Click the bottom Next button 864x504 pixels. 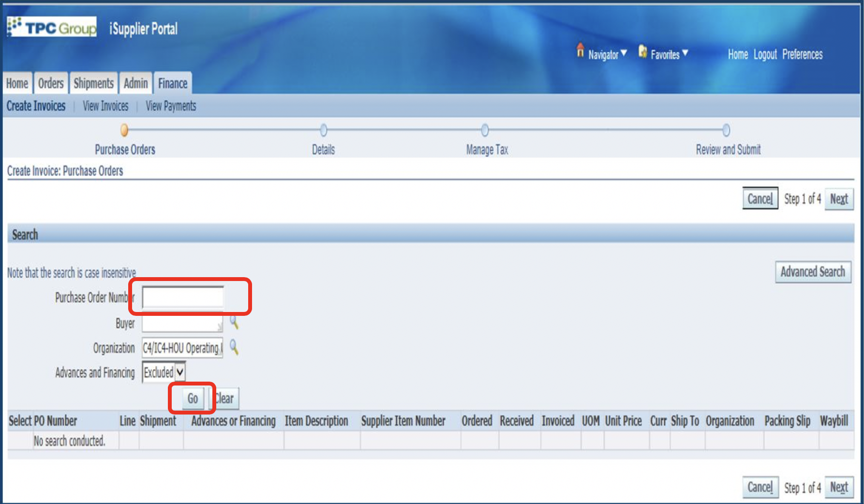click(839, 487)
